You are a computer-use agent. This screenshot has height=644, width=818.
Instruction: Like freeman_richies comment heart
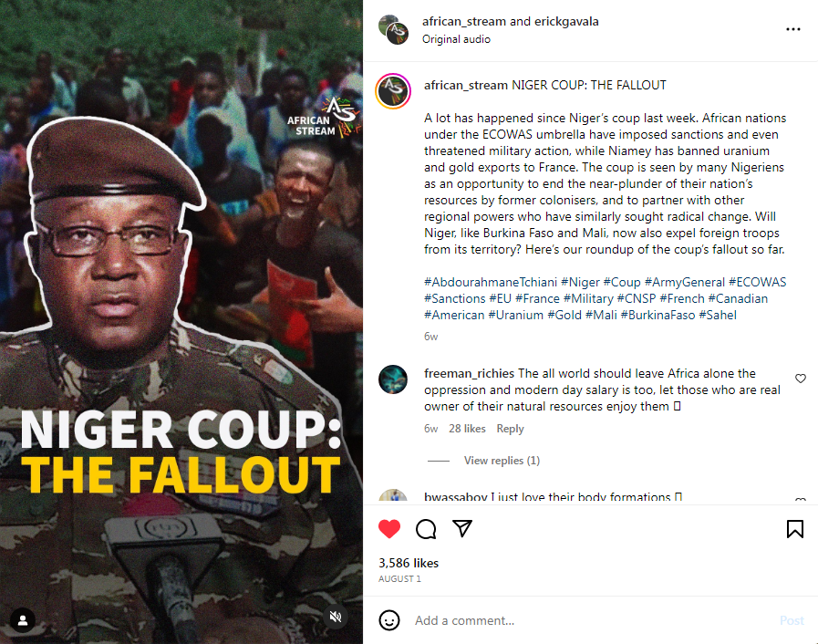pos(801,379)
